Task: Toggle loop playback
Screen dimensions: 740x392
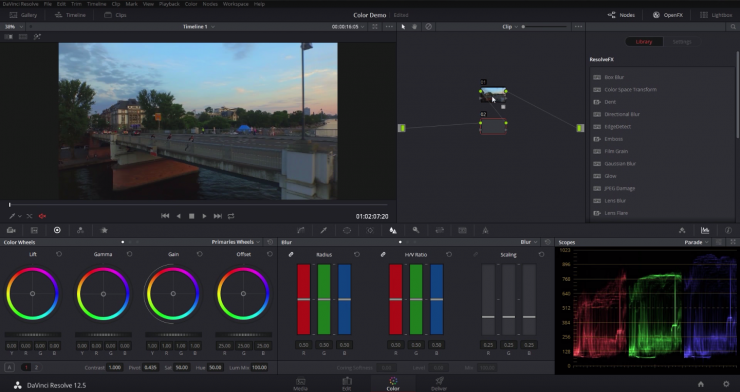Action: coord(231,216)
